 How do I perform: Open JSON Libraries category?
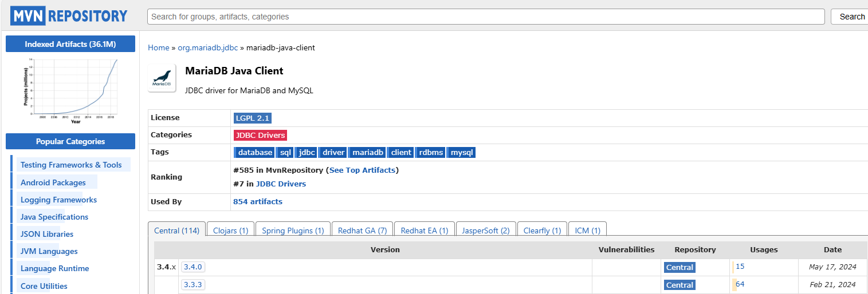47,234
